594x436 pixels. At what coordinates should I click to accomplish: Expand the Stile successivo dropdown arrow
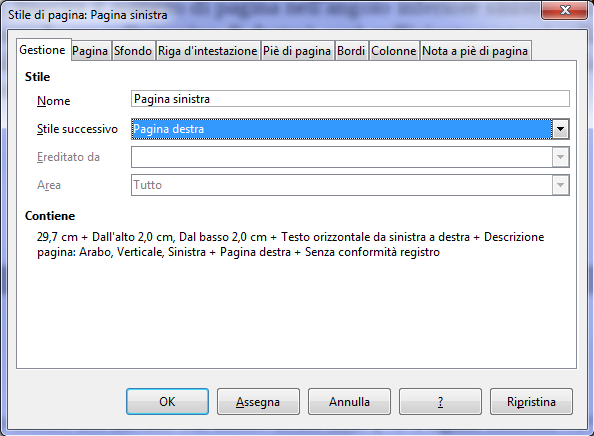coord(560,129)
